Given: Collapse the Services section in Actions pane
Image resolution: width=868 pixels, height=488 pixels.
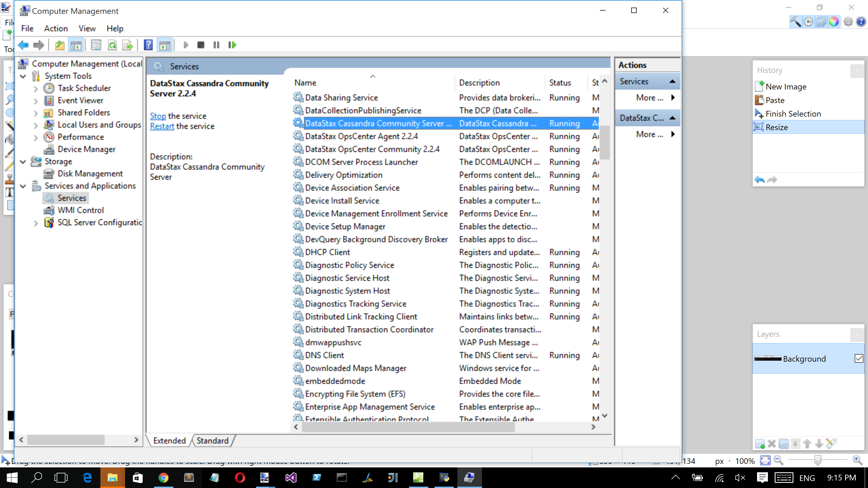Looking at the screenshot, I should point(672,81).
